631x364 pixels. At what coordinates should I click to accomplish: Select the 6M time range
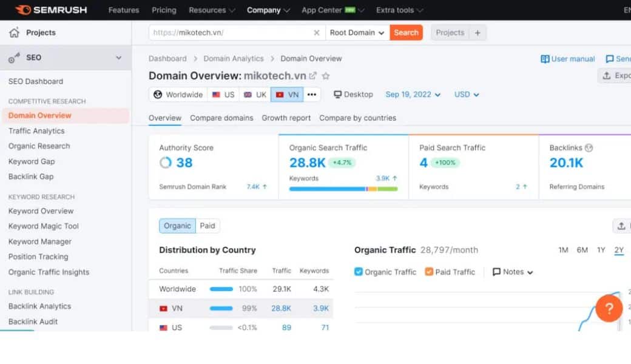(x=582, y=250)
